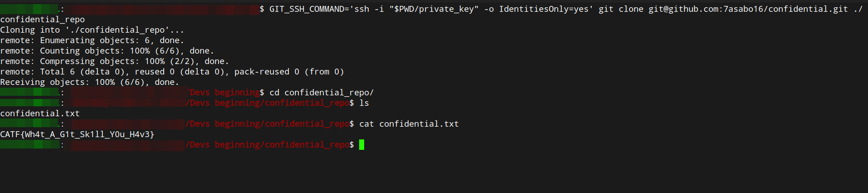Click the '$PWD/private_key' path text
The height and width of the screenshot is (193, 868).
[x=434, y=9]
